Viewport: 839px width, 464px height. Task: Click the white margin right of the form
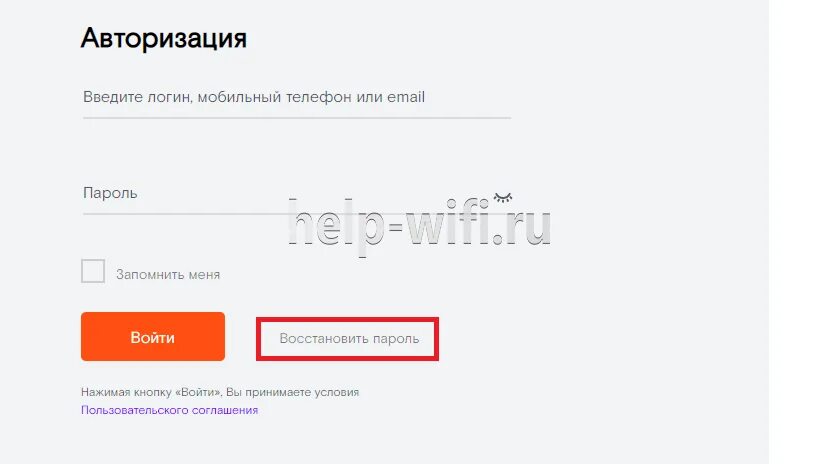point(804,232)
